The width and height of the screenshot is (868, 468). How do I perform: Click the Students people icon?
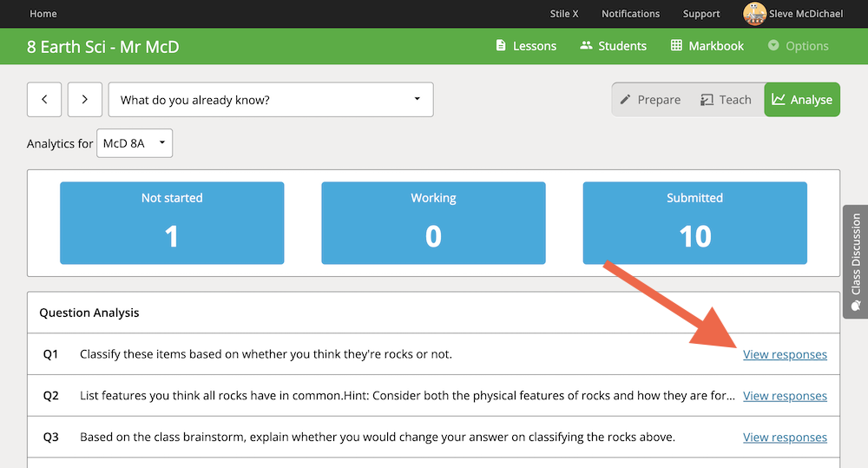tap(586, 45)
